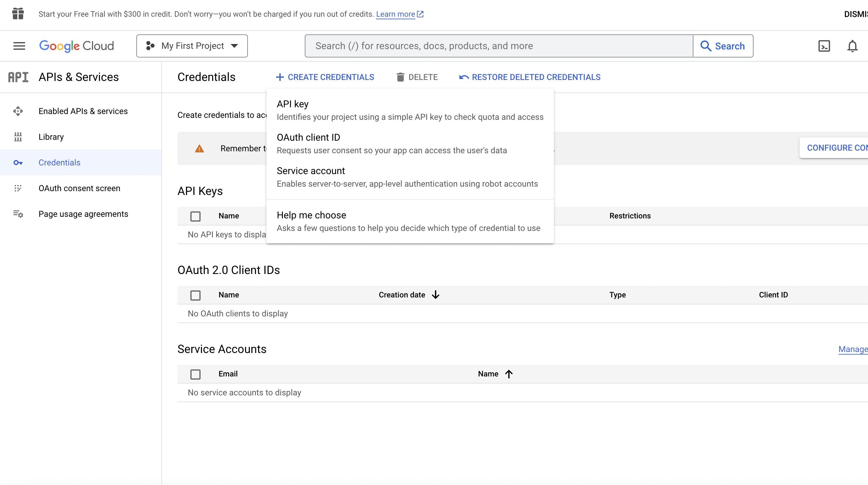
Task: Click the Google Cloud logo
Action: 77,46
